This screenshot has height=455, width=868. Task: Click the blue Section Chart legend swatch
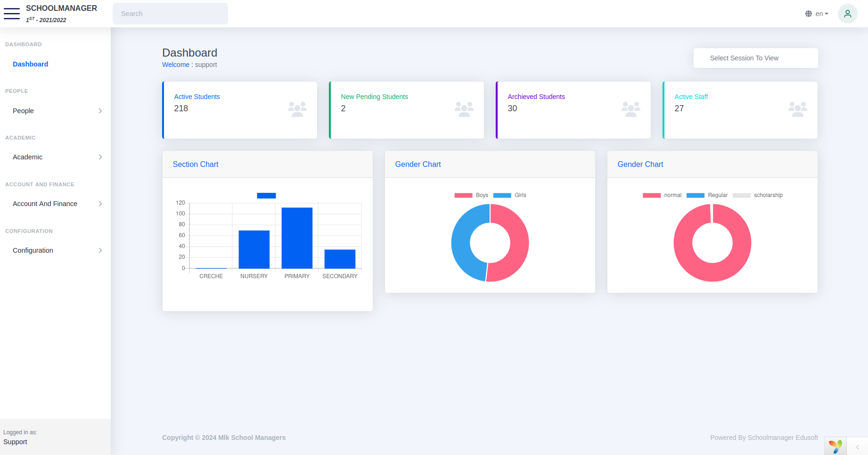(266, 196)
